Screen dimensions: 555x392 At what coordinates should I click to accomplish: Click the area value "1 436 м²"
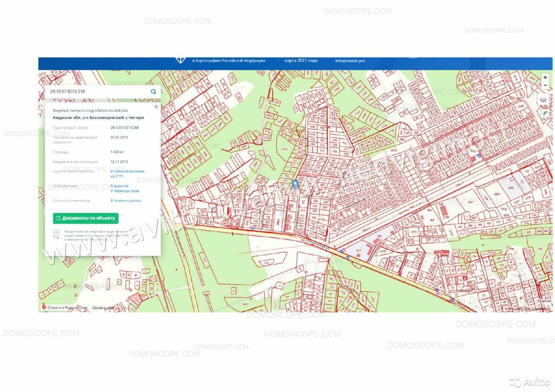(118, 152)
